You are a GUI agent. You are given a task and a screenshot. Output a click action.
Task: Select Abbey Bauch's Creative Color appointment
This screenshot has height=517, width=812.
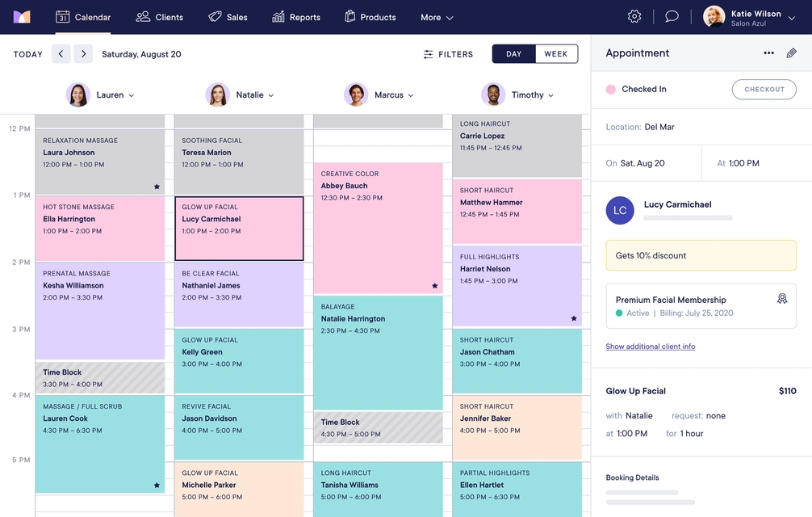click(x=378, y=228)
